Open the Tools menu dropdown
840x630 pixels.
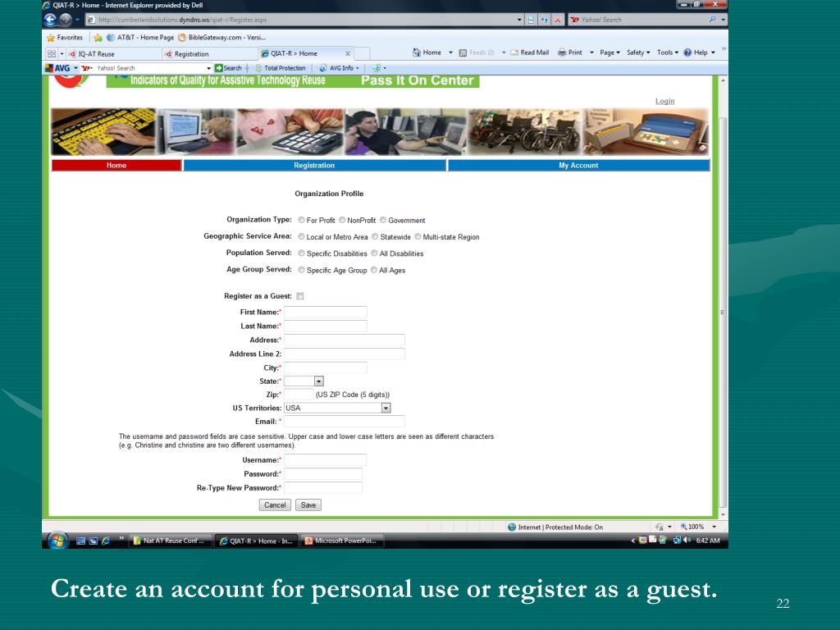pyautogui.click(x=668, y=52)
